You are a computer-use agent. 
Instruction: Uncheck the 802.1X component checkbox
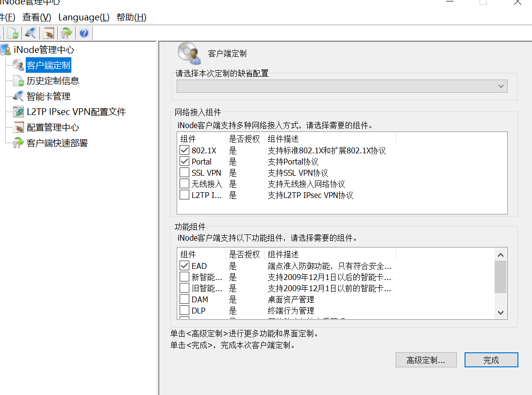(x=184, y=150)
